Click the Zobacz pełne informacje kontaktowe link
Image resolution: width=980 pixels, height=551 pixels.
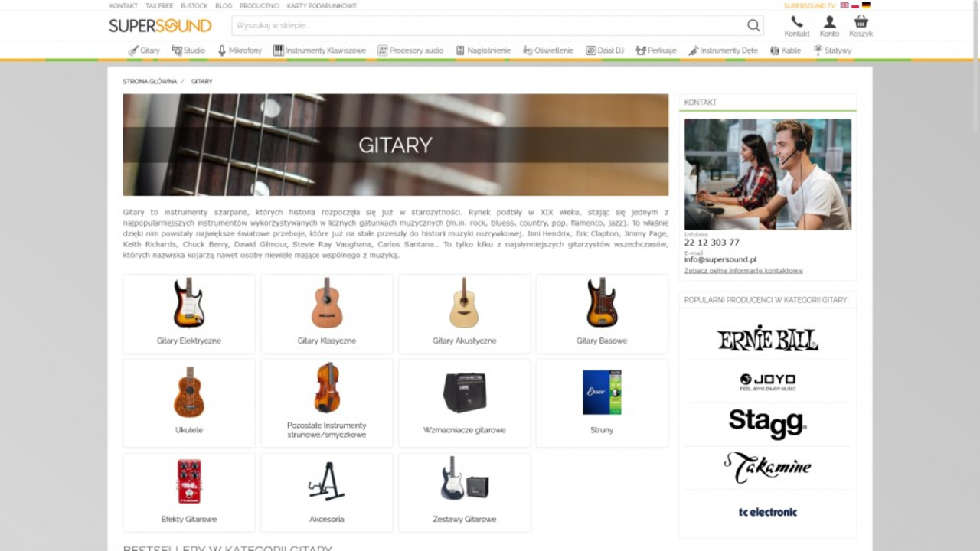coord(743,271)
